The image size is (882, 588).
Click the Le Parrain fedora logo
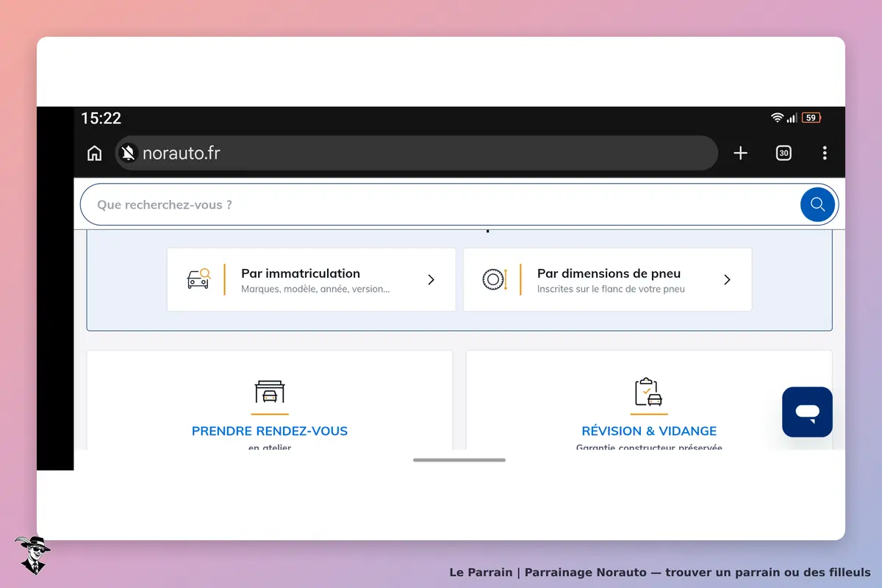click(x=32, y=555)
